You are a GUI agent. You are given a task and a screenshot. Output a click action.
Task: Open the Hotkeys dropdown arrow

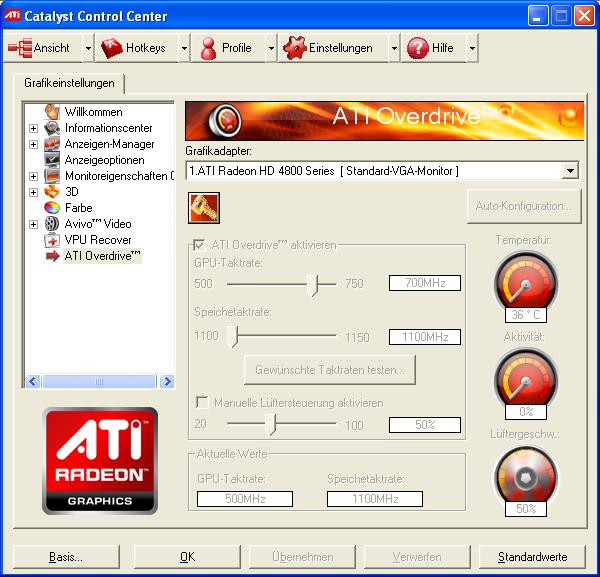[x=184, y=48]
